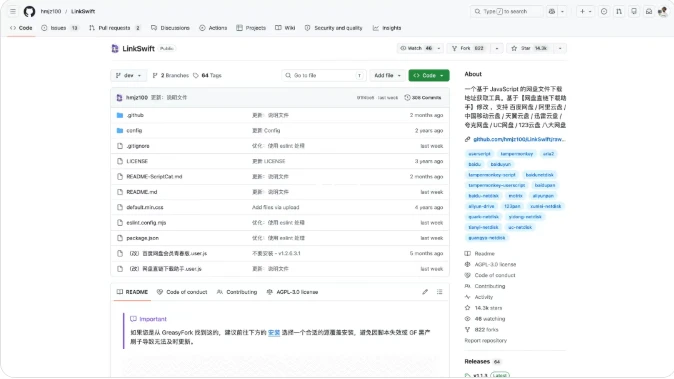Switch to Code of conduct tab
Viewport: 674px width, 379px height.
182,292
